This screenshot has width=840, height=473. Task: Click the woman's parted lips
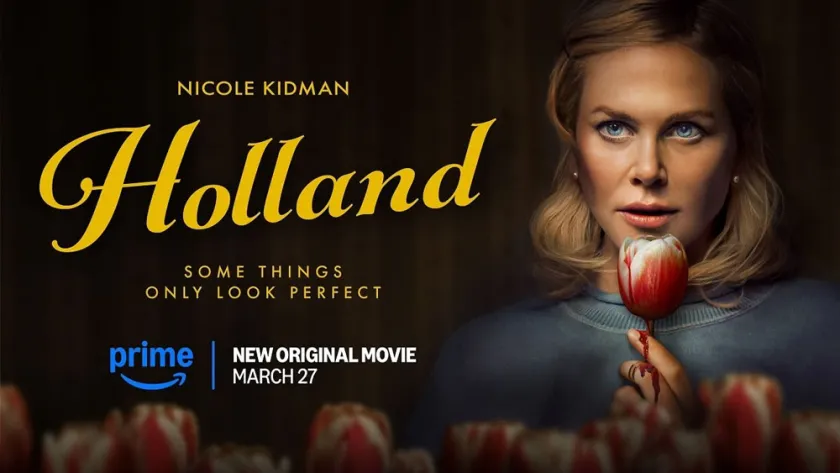(x=647, y=214)
